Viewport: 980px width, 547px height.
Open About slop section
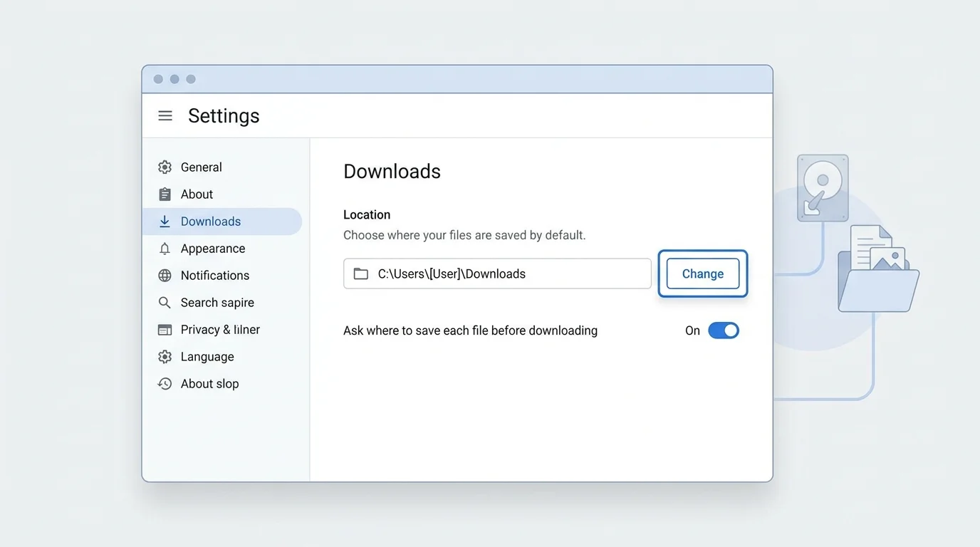[222, 384]
